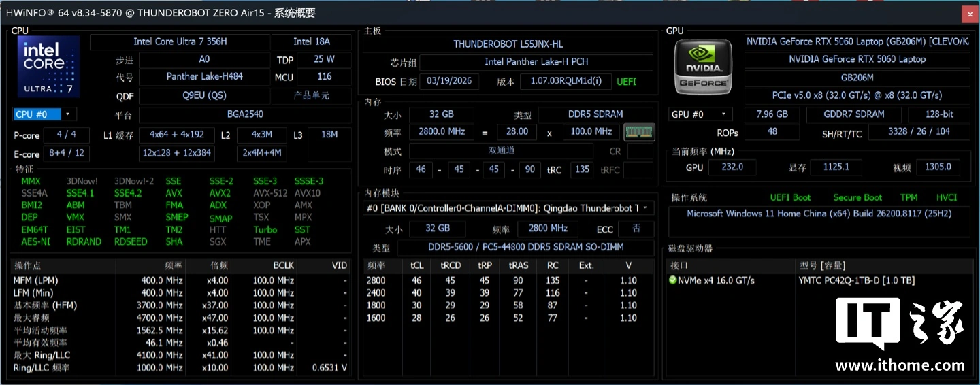Click the tRC 135 timing value
Viewport: 980px width, 385px height.
pyautogui.click(x=582, y=169)
